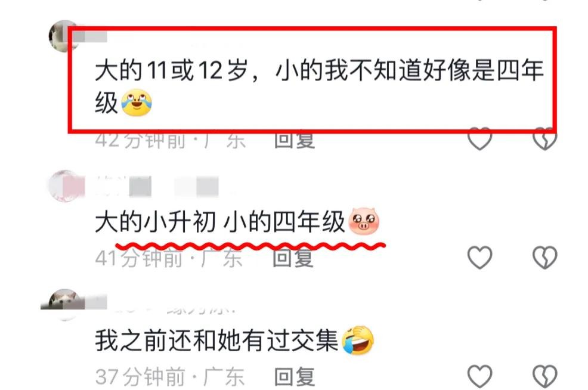Open the third commenter's dog avatar
The height and width of the screenshot is (390, 588).
64,305
